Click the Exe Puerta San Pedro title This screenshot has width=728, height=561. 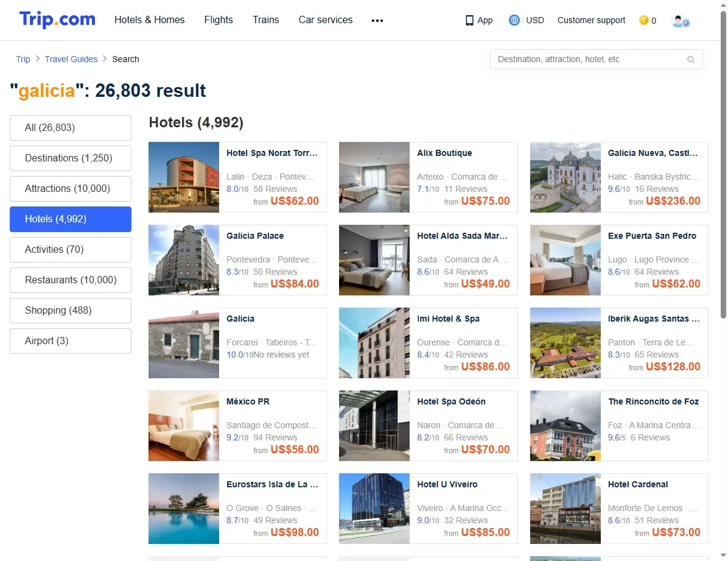(x=652, y=236)
